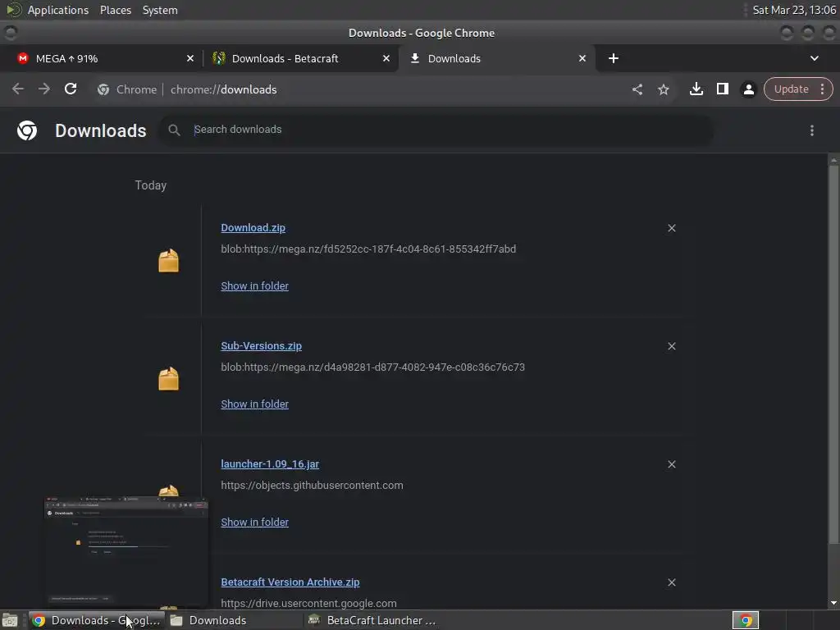Click the chrome://downloads address bar
This screenshot has height=630, width=840.
[223, 89]
